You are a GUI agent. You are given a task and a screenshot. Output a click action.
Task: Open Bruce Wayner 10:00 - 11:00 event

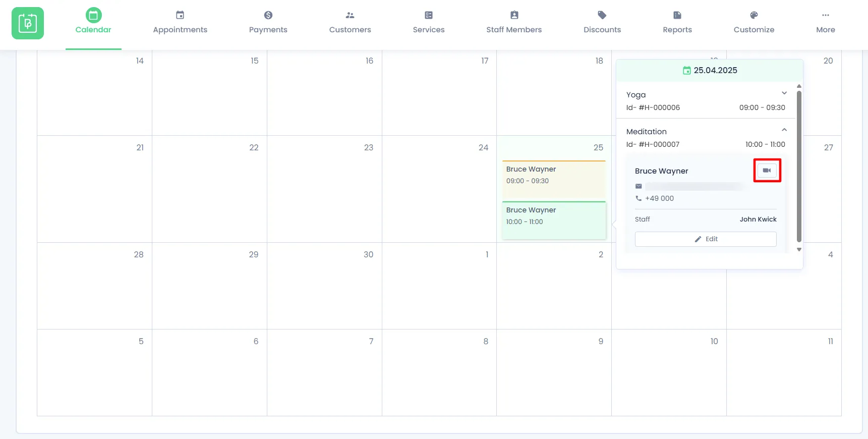click(554, 220)
